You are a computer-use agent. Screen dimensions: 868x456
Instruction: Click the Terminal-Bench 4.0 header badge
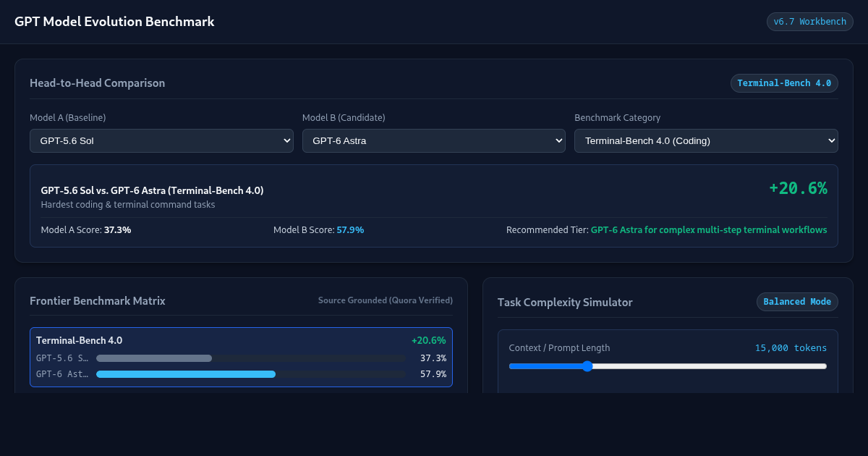[784, 83]
